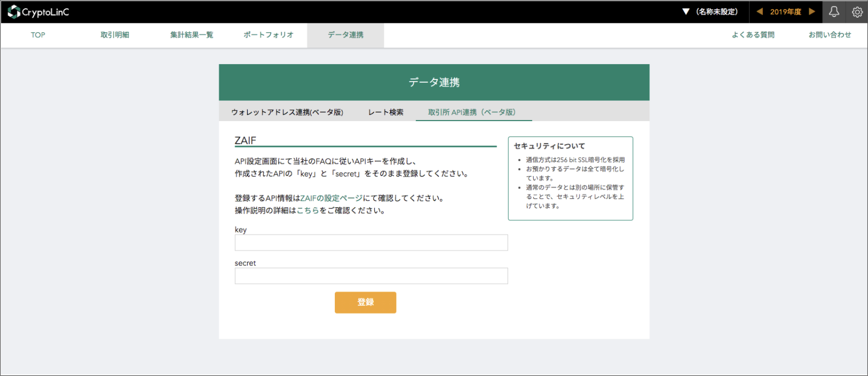Image resolution: width=868 pixels, height=376 pixels.
Task: Switch to ウォレットアドレス連携(ベータ版) tab
Action: pos(287,112)
